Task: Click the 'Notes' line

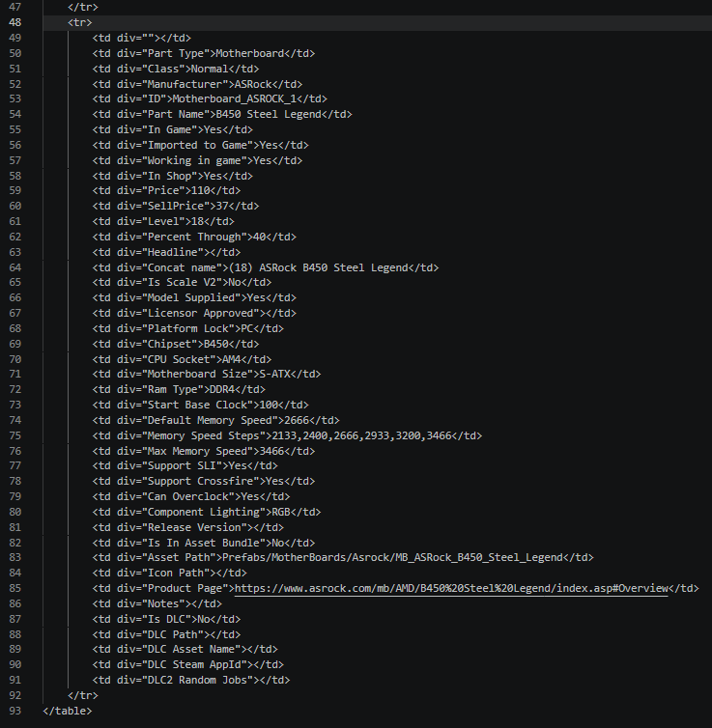Action: (157, 604)
